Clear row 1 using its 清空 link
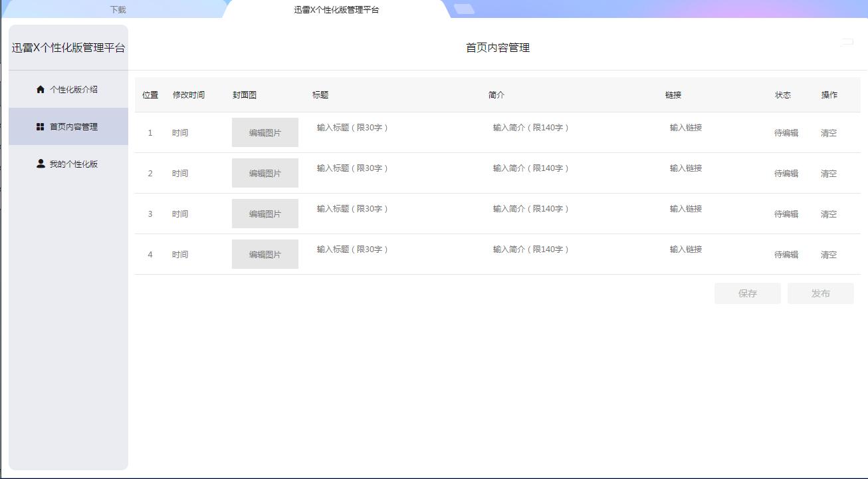Image resolution: width=868 pixels, height=479 pixels. pos(829,132)
